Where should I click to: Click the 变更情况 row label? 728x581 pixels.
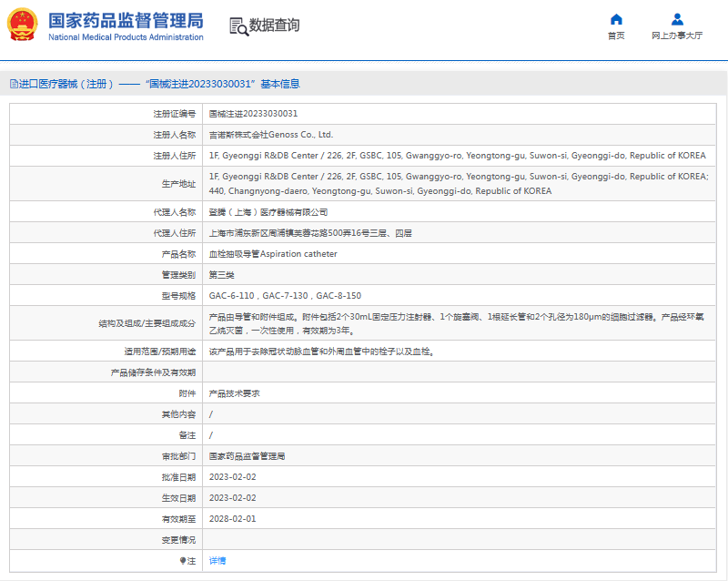[178, 540]
